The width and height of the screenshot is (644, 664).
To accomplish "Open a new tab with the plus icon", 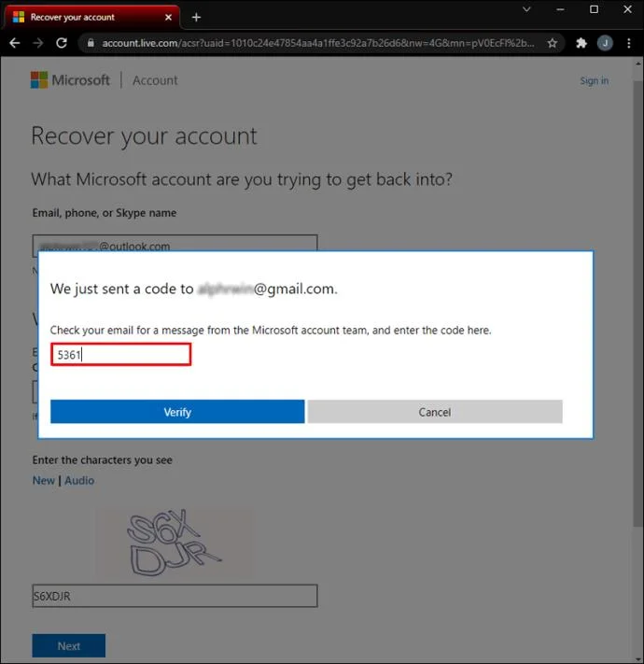I will tap(196, 18).
